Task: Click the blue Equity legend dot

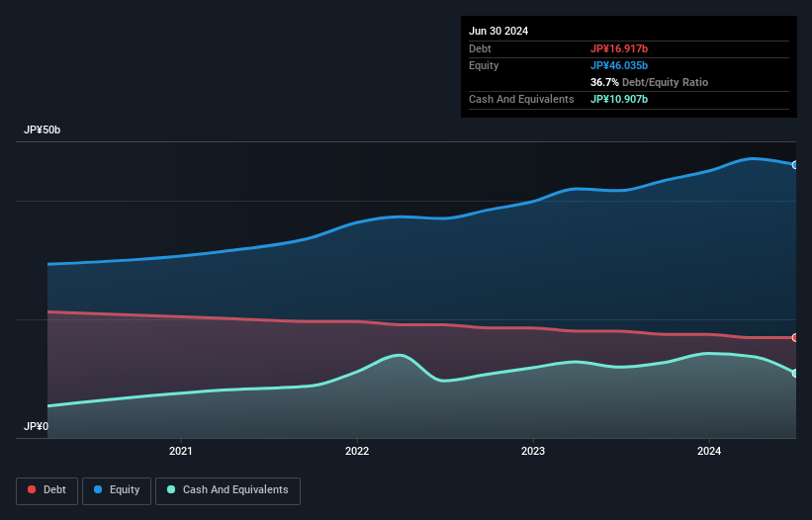Action: [x=98, y=489]
